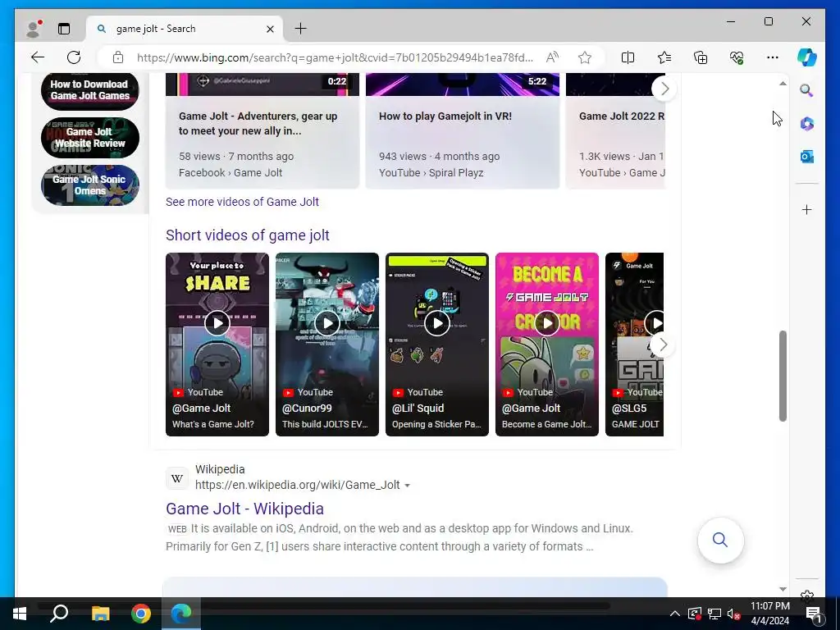Show hidden tray icons chevron
The image size is (840, 630).
[675, 614]
